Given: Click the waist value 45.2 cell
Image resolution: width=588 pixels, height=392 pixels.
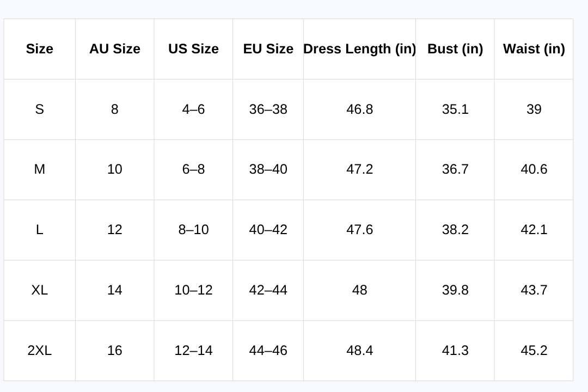Looking at the screenshot, I should 534,351.
